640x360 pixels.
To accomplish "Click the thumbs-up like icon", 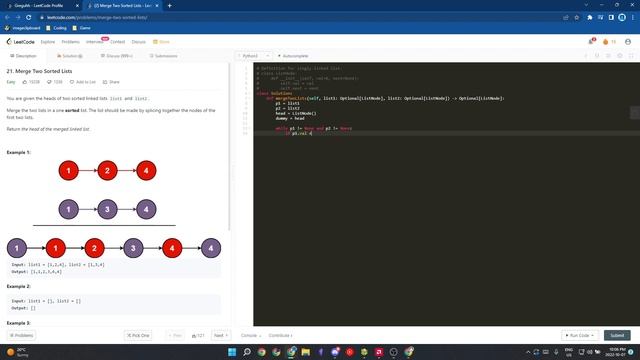I will [x=24, y=82].
